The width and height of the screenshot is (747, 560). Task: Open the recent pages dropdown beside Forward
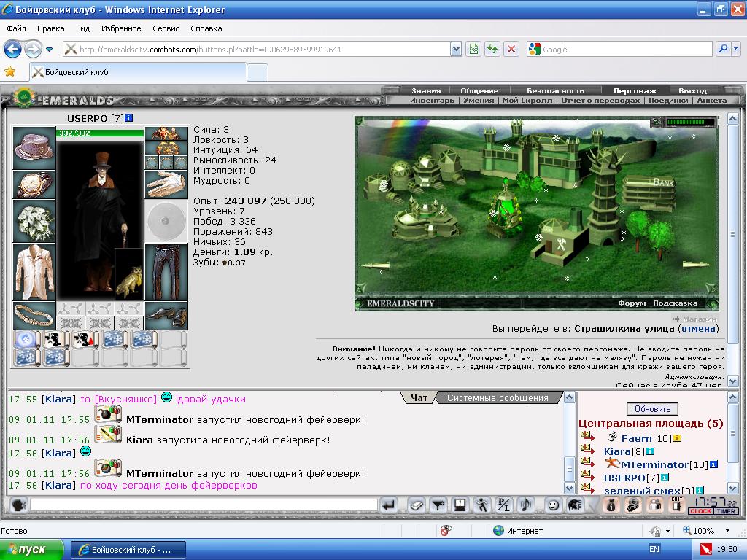click(49, 49)
